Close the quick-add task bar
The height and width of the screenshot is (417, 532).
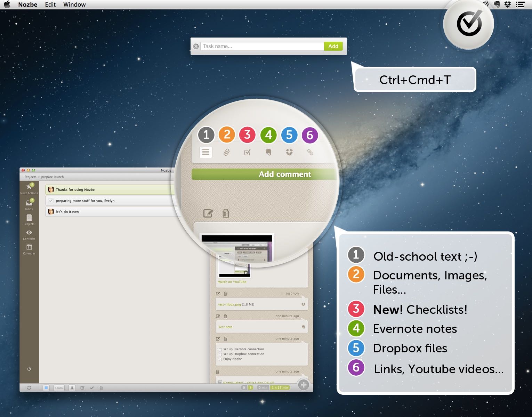point(196,46)
